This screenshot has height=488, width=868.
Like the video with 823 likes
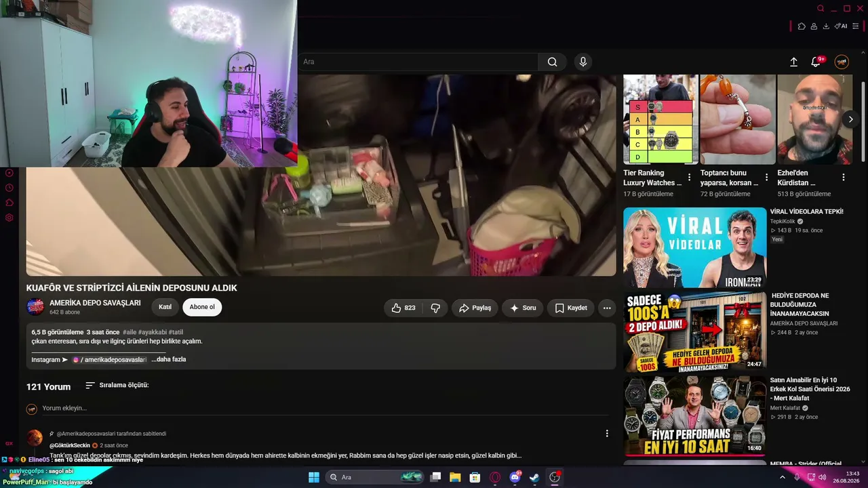403,308
